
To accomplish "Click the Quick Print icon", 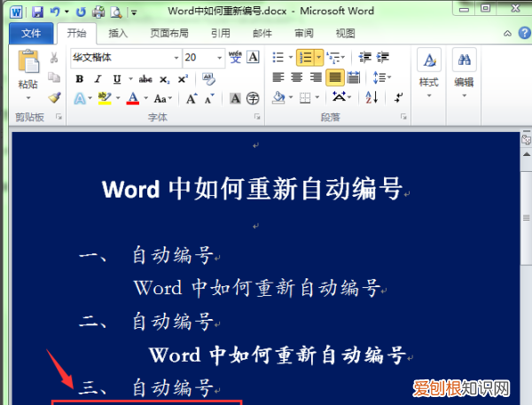I will click(98, 12).
